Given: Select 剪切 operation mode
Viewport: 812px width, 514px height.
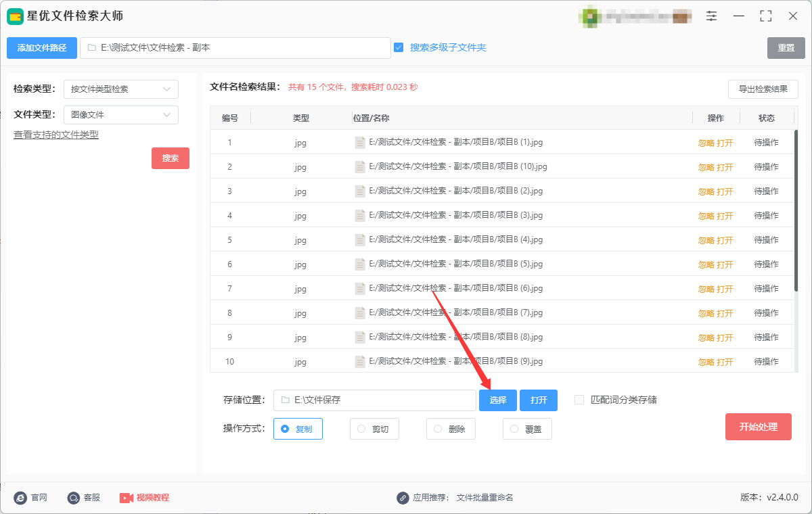Looking at the screenshot, I should click(x=374, y=429).
